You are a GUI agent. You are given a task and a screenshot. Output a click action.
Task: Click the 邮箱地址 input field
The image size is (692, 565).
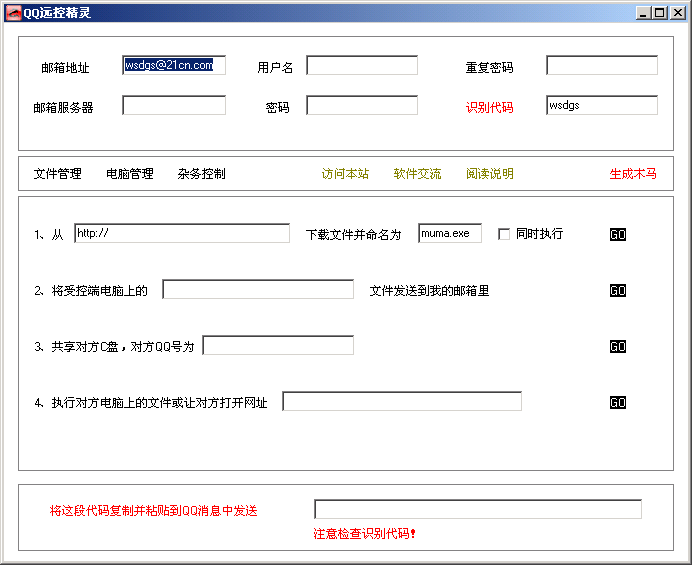pyautogui.click(x=174, y=66)
